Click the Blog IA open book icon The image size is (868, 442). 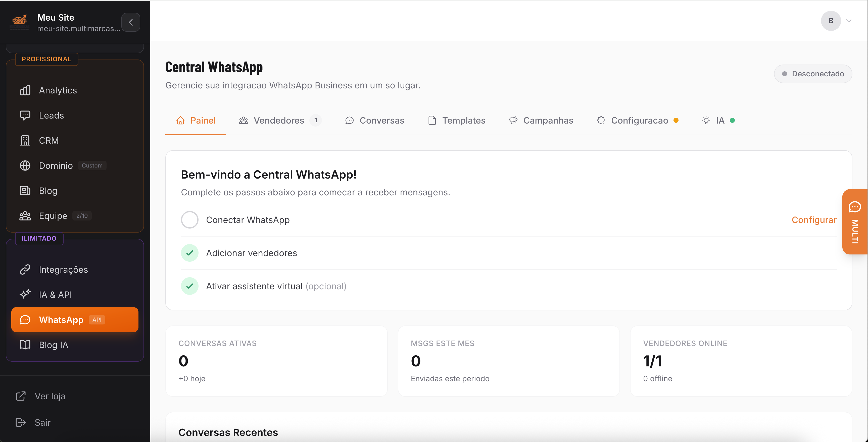click(x=25, y=345)
